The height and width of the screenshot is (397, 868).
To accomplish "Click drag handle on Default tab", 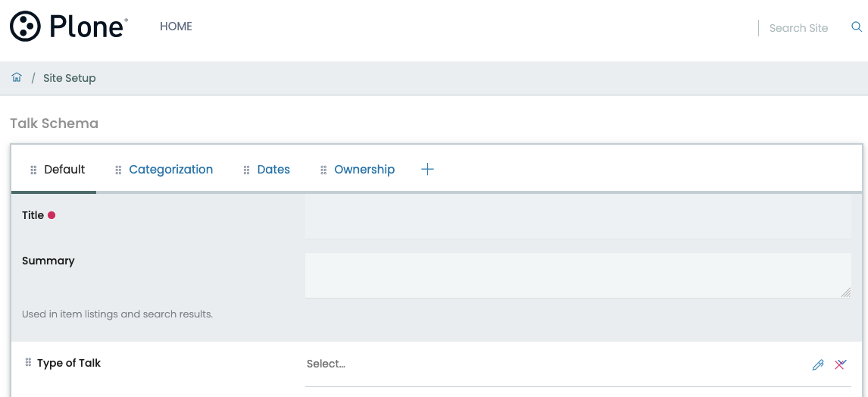I will point(33,170).
